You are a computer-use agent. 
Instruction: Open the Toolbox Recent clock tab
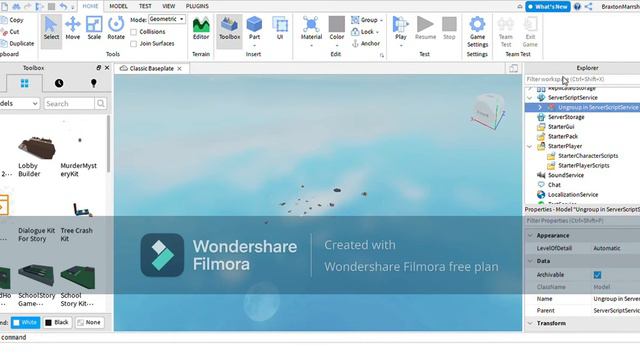[59, 83]
